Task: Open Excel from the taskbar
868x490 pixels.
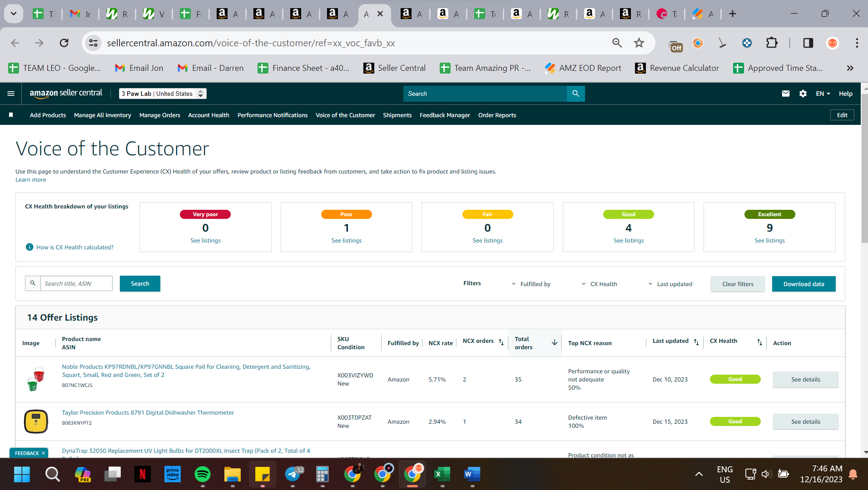Action: click(x=442, y=474)
